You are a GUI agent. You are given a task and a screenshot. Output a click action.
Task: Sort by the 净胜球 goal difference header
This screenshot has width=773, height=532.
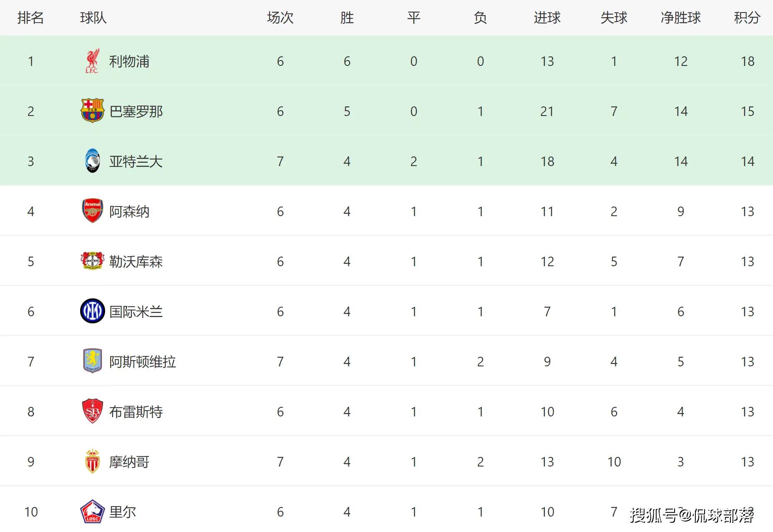pyautogui.click(x=680, y=18)
